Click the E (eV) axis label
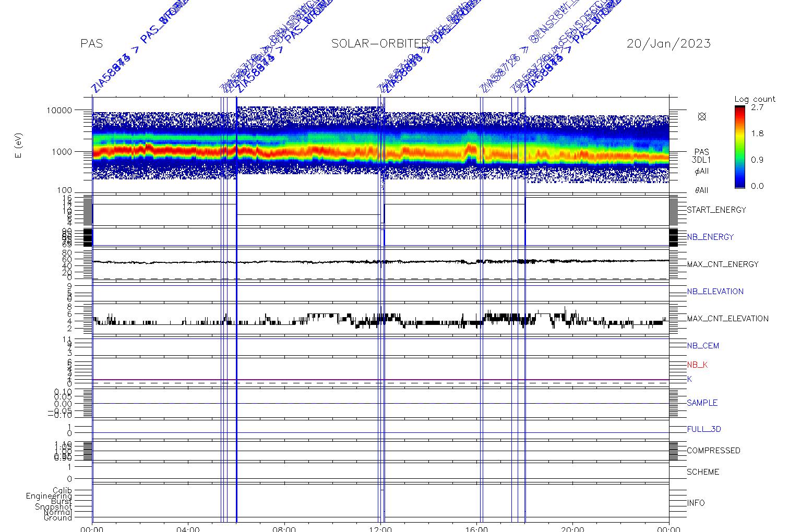This screenshot has height=532, width=789. click(x=19, y=147)
